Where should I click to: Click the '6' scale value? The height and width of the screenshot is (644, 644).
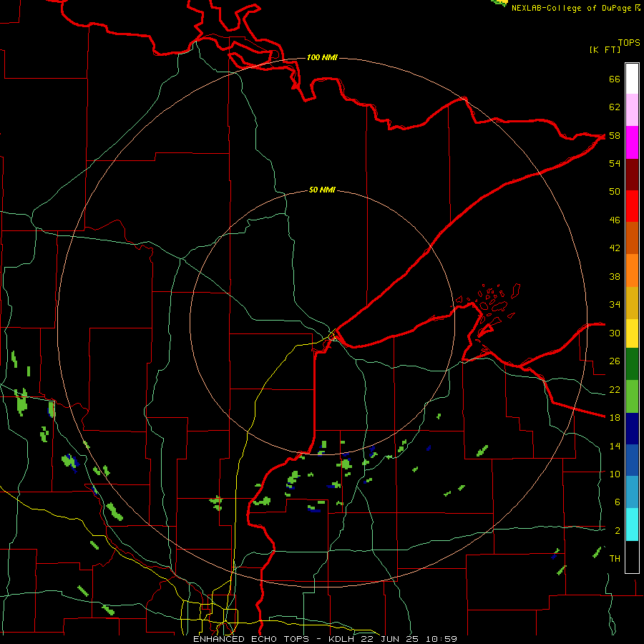coord(618,502)
